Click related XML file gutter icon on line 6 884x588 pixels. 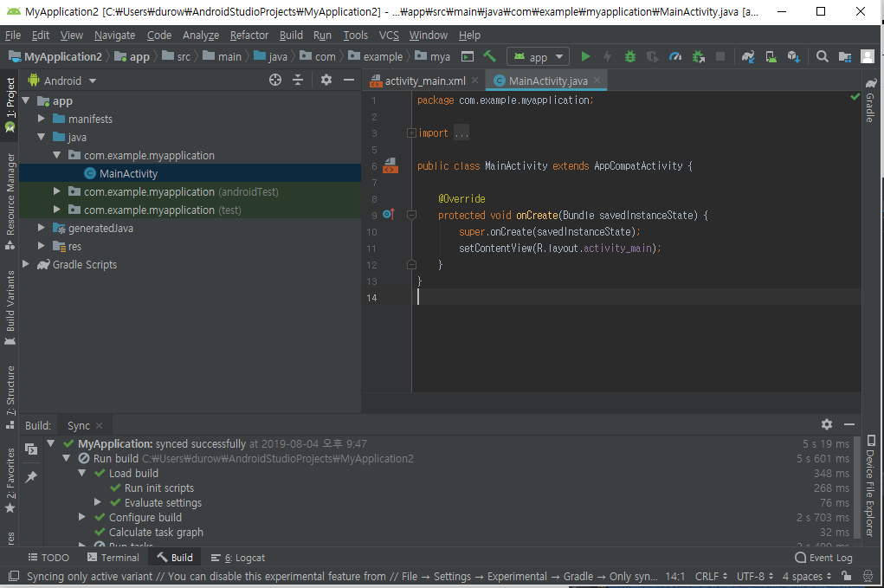[390, 165]
